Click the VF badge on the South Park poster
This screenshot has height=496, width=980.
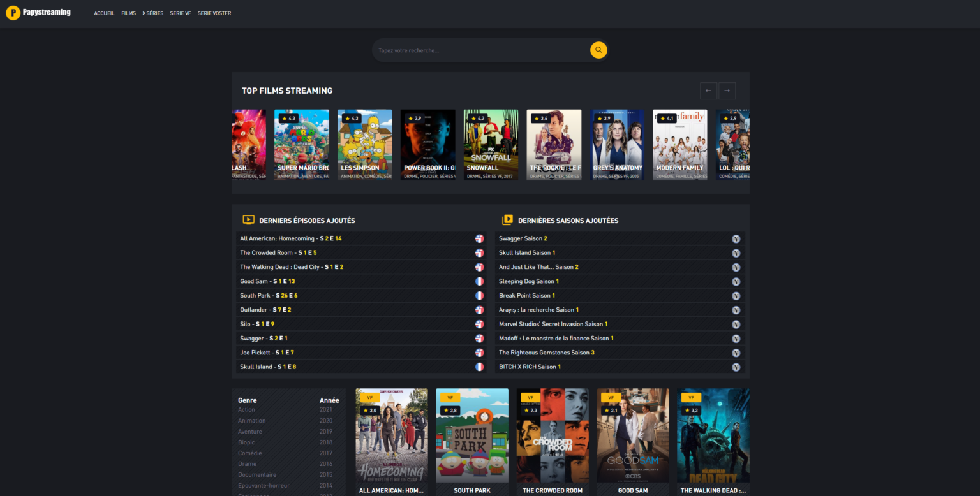coord(450,397)
